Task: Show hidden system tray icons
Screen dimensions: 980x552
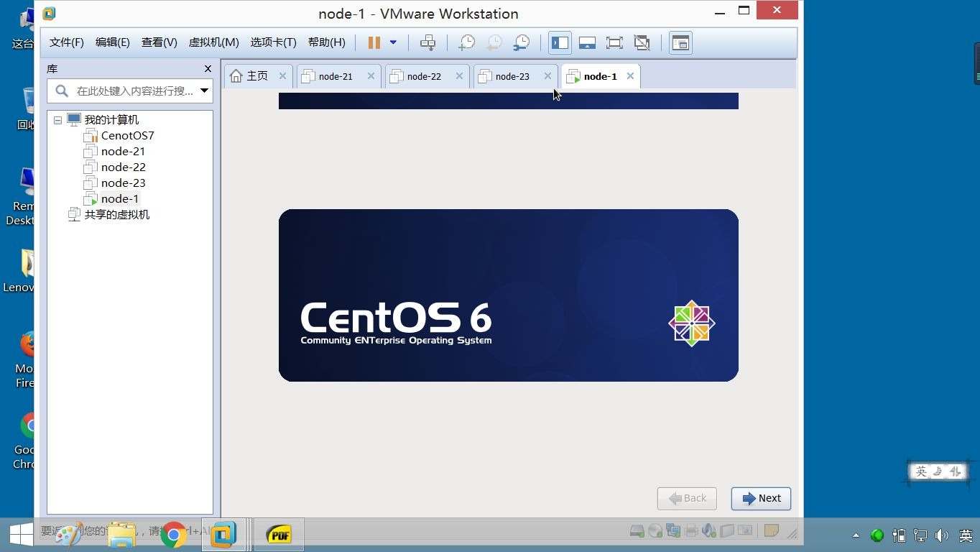Action: click(856, 535)
